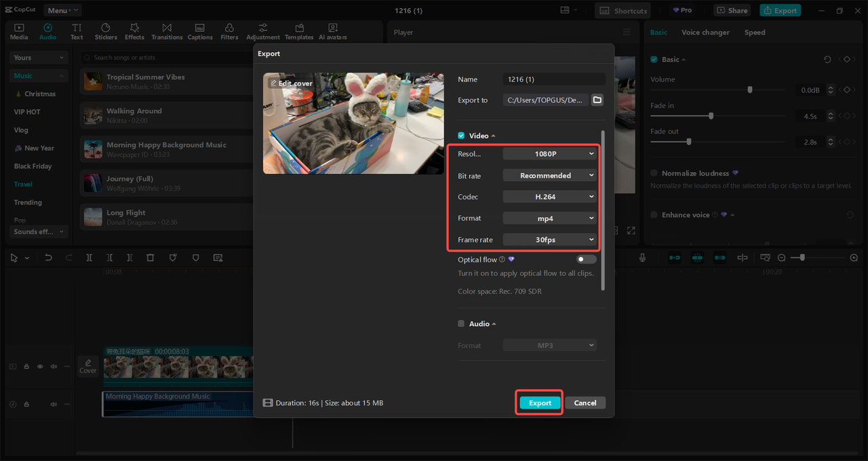Screen dimensions: 868x461
Task: Enable the Enhance voice checkbox
Action: (654, 215)
